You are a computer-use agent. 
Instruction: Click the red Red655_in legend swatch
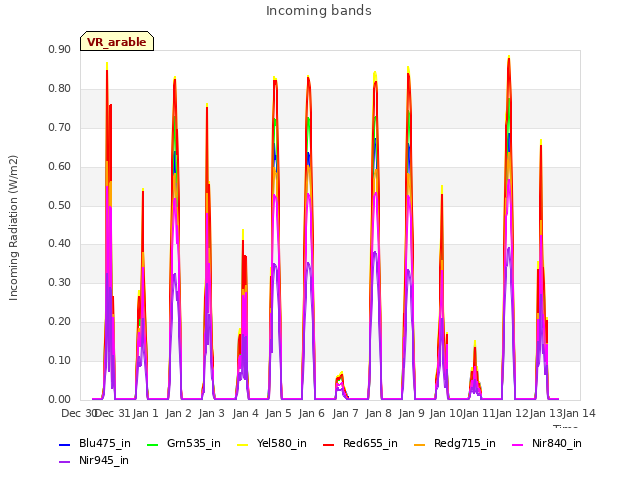[x=329, y=444]
